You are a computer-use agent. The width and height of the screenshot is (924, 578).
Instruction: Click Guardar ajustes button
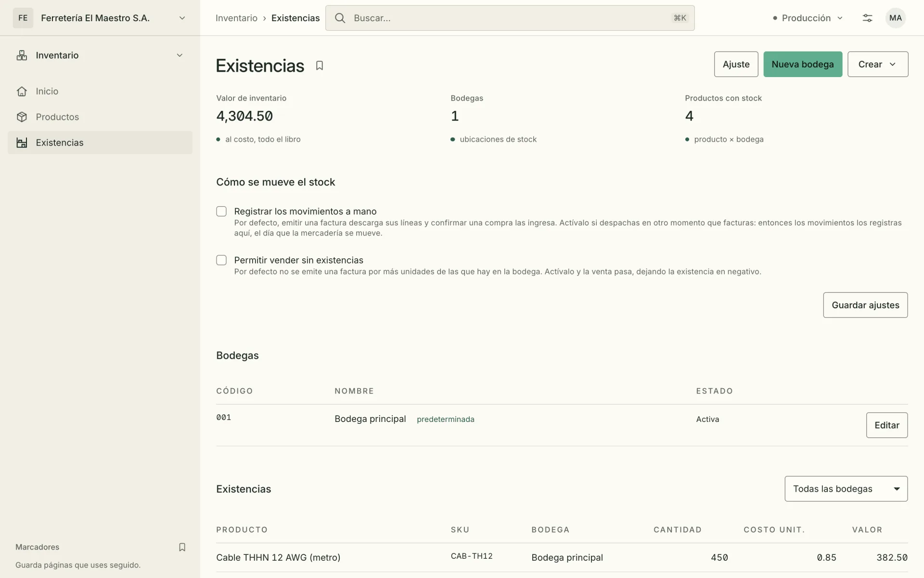point(865,305)
